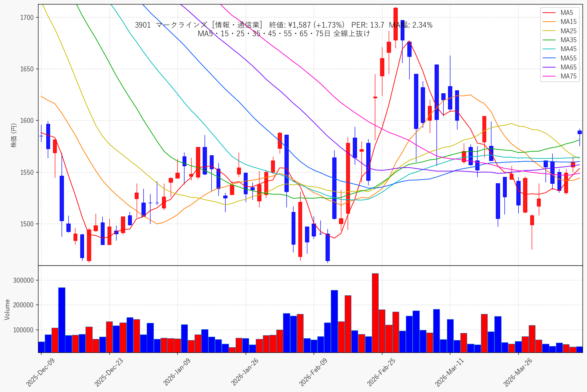Click the green MA35 legend line sample

point(550,40)
